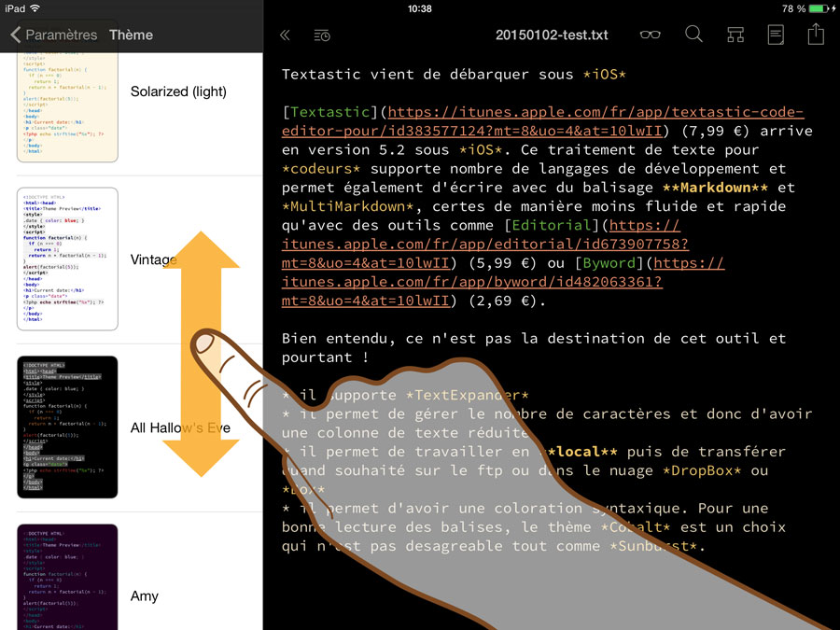Image resolution: width=840 pixels, height=630 pixels.
Task: Click the editorial/id673907758 URL line
Action: 484,245
